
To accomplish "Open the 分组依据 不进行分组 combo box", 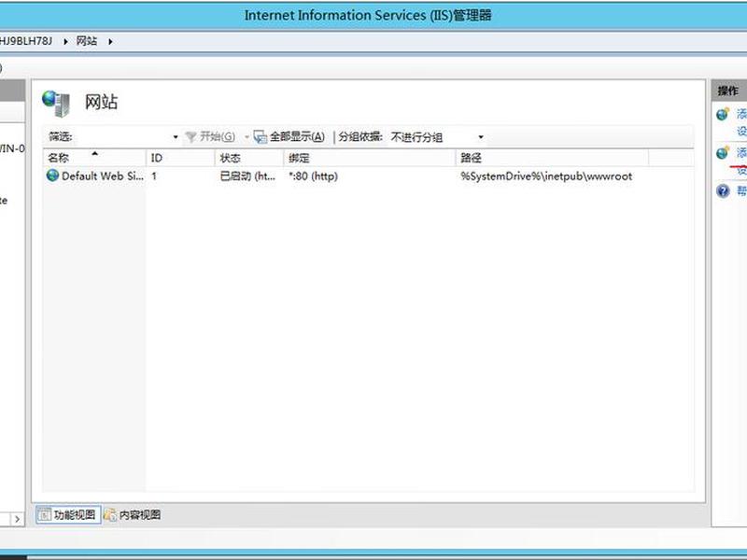I will tap(437, 137).
